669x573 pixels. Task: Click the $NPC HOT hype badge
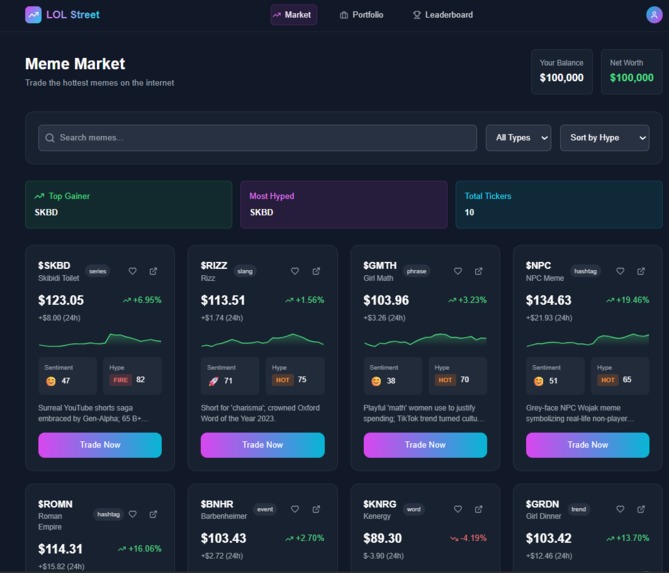[608, 380]
